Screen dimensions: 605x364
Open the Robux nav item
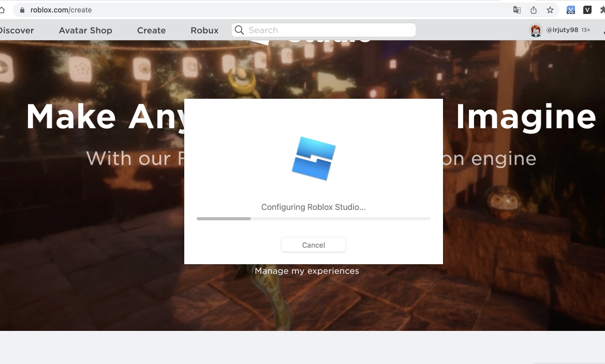pyautogui.click(x=204, y=30)
